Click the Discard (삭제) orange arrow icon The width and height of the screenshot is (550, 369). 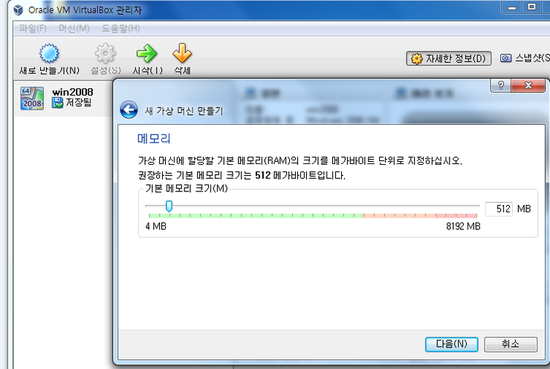[x=182, y=53]
